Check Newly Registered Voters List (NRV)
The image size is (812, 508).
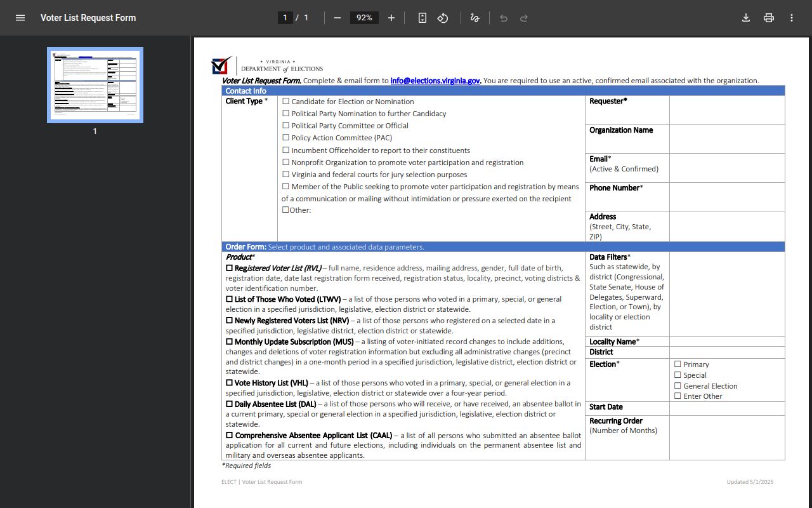pos(230,320)
